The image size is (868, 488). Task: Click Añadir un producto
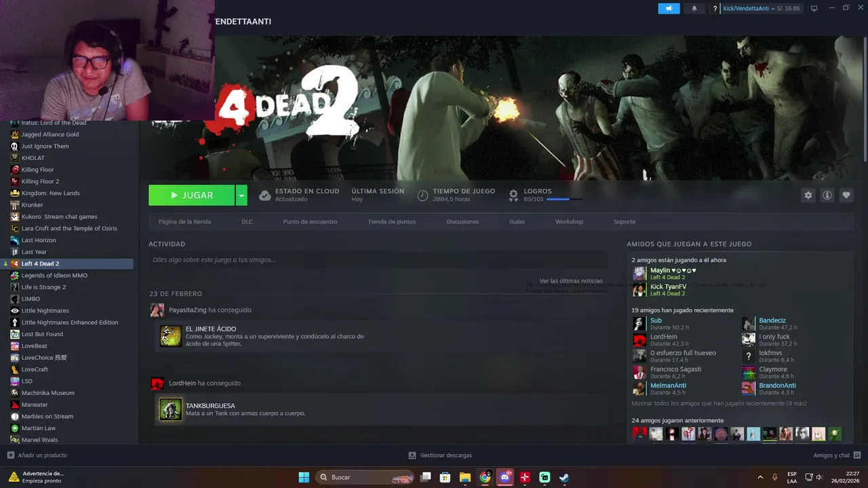[42, 455]
